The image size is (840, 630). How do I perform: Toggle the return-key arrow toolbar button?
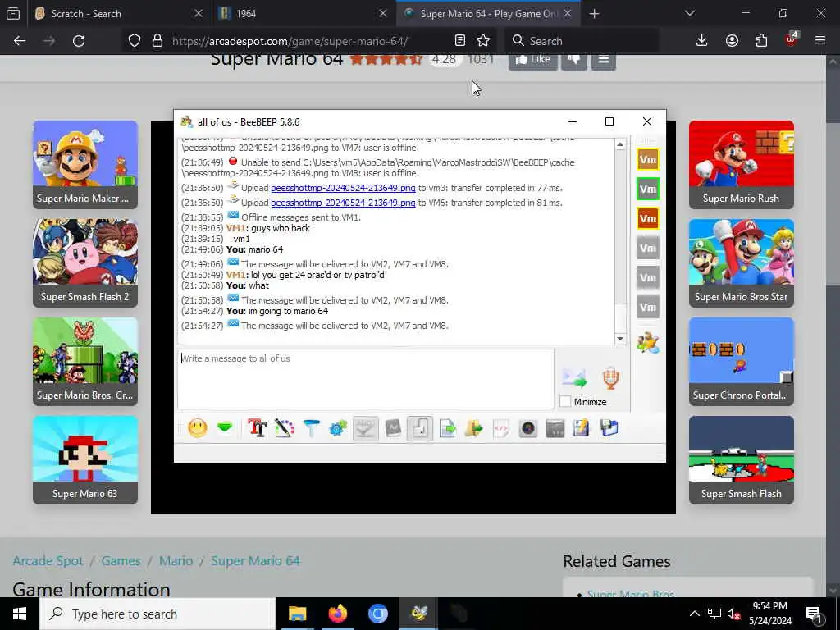click(420, 428)
